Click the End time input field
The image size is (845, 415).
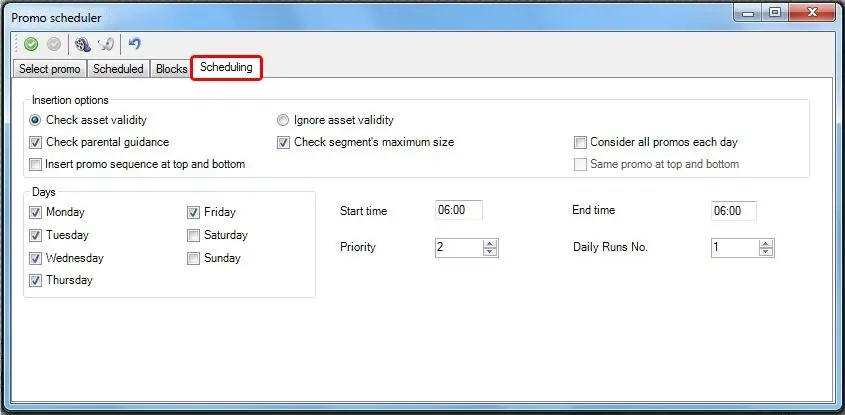pos(733,211)
